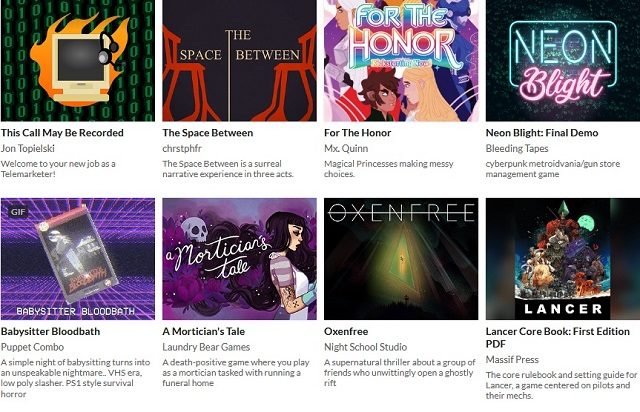Open the Neon Blight neon sign thumbnail
640x412 pixels.
click(x=563, y=60)
